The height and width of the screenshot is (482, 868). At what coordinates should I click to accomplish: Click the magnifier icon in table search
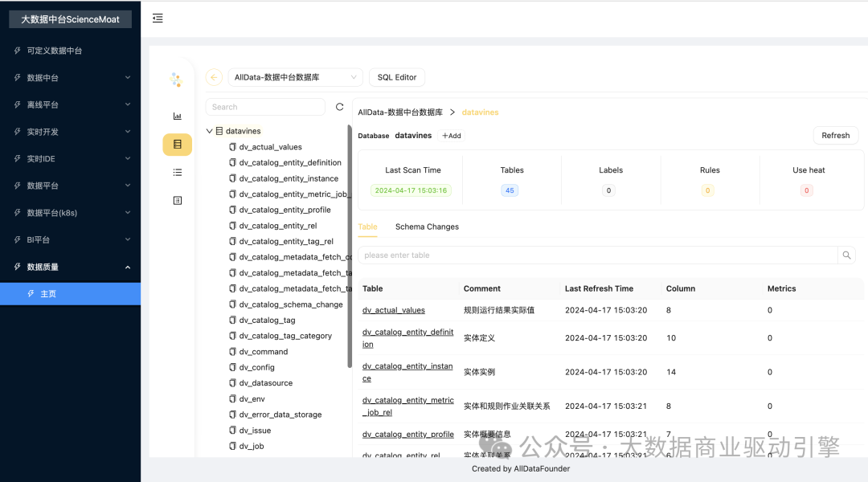click(846, 255)
